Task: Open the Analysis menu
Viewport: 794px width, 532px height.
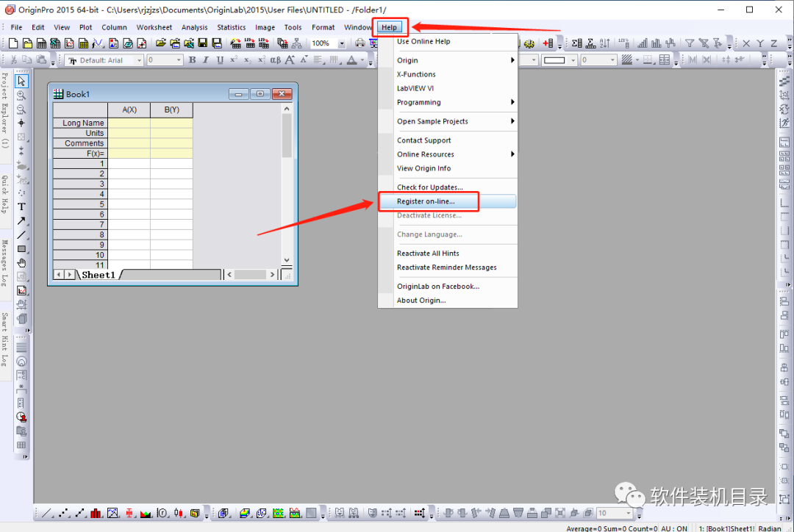Action: click(x=194, y=27)
